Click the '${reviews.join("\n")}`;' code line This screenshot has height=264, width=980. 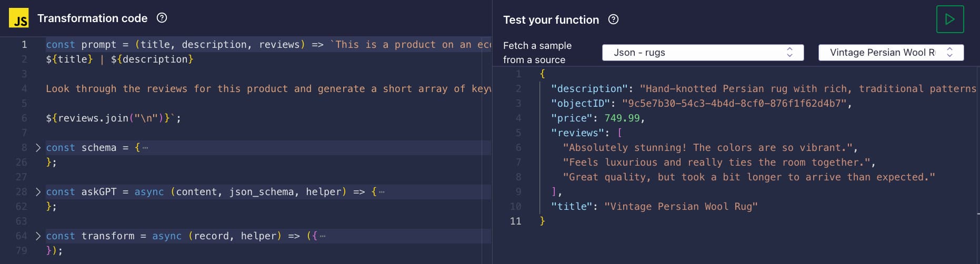pyautogui.click(x=113, y=118)
